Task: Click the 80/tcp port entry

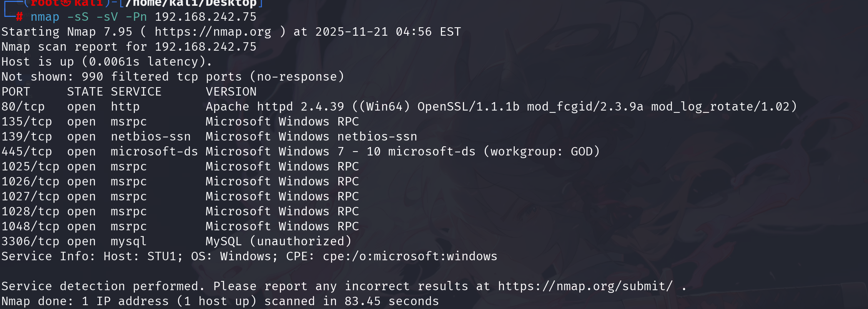Action: click(x=23, y=107)
